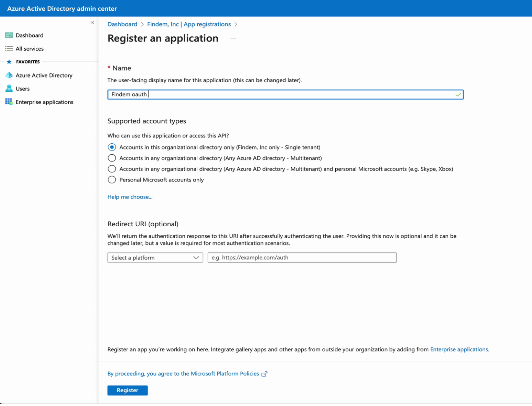This screenshot has height=406, width=532.
Task: Click the Users person icon
Action: pyautogui.click(x=9, y=88)
